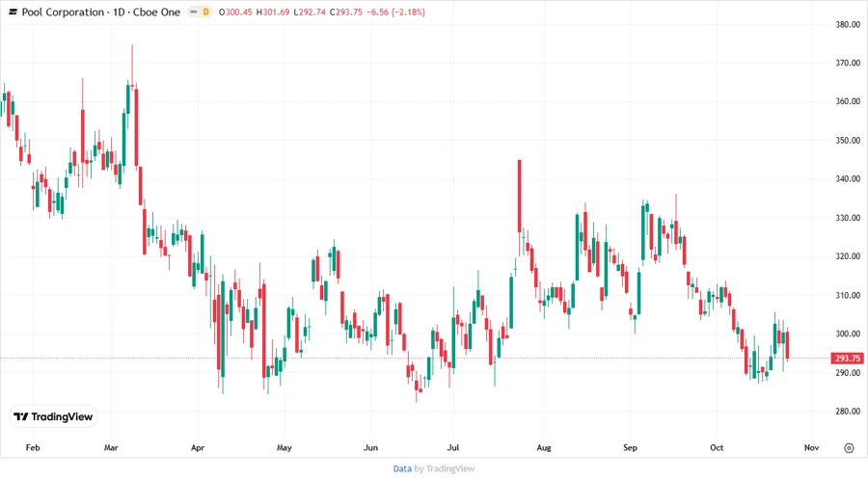Image resolution: width=868 pixels, height=480 pixels.
Task: Click the Oct label on time axis
Action: pyautogui.click(x=717, y=447)
